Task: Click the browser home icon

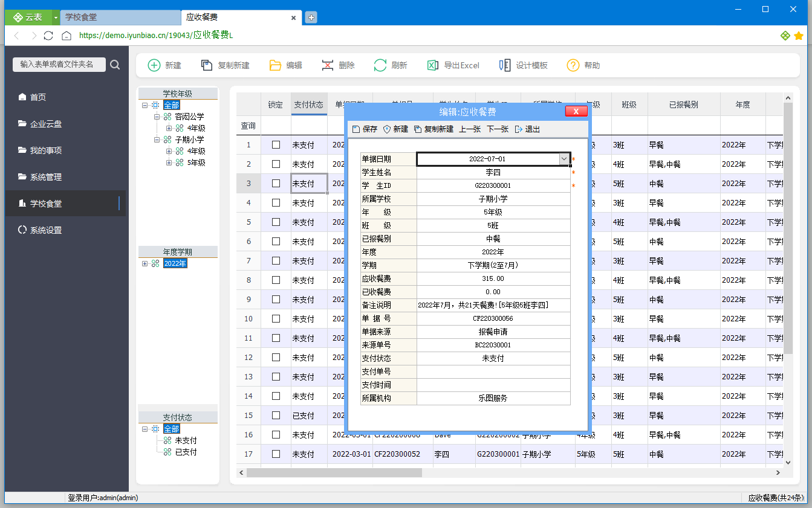Action: [67, 36]
